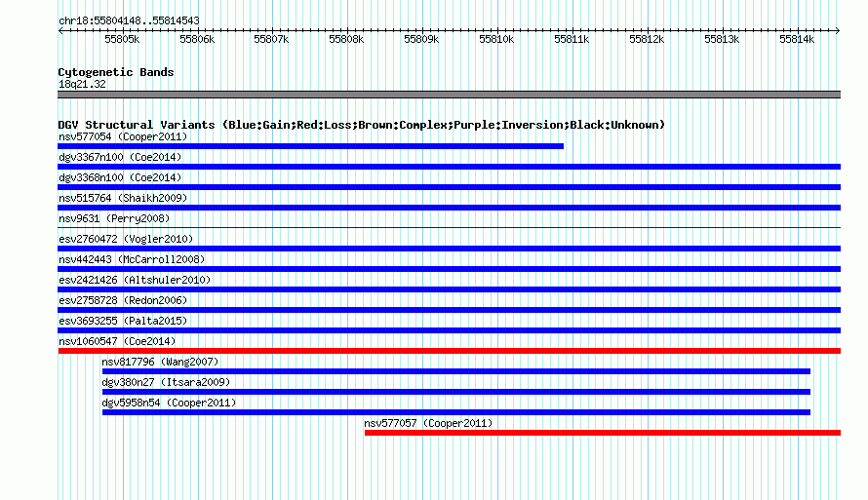Click the ruler's left arrow end
868x500 pixels.
click(x=60, y=30)
